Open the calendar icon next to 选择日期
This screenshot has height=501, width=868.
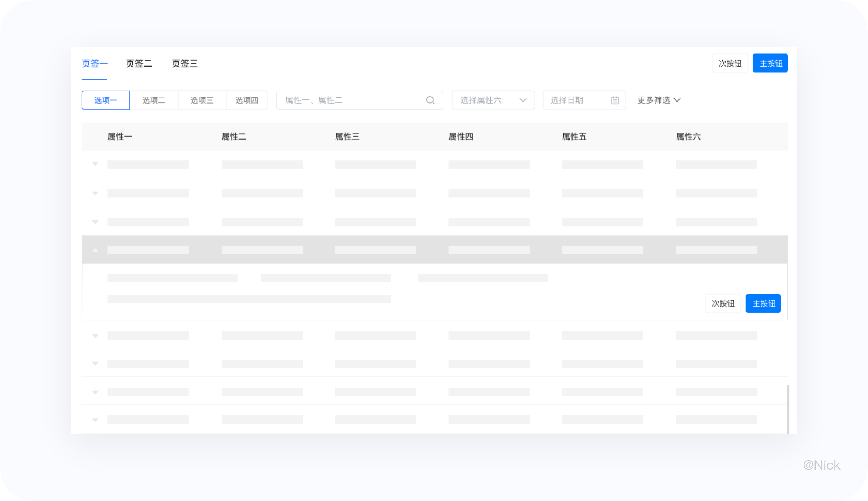(614, 100)
